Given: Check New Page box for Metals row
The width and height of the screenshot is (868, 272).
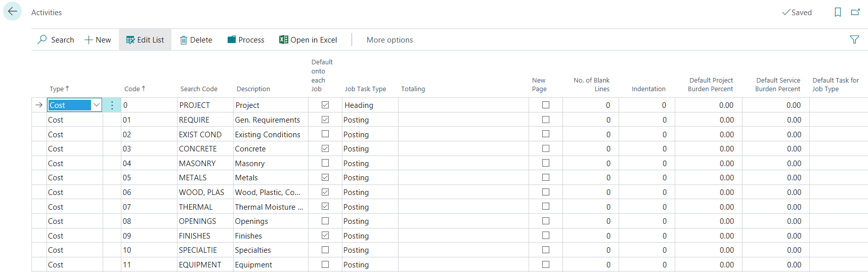Looking at the screenshot, I should 546,177.
